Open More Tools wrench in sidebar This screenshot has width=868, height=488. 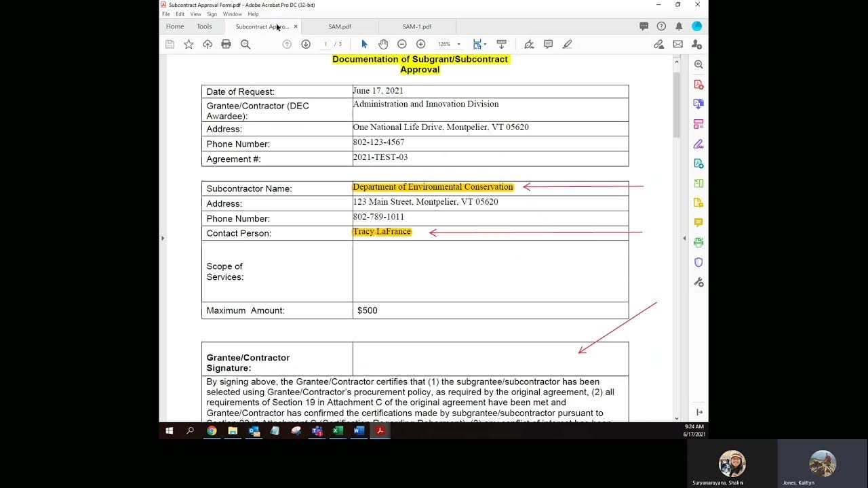tap(698, 282)
